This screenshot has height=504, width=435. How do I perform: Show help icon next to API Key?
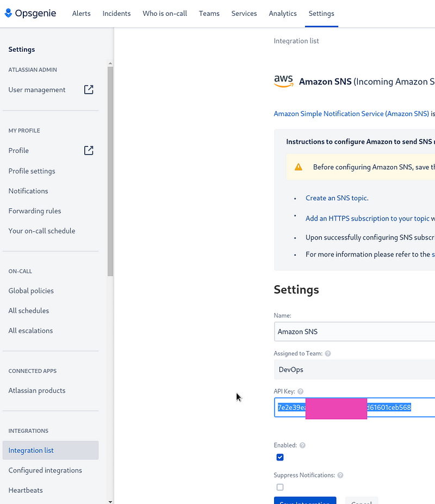point(301,391)
